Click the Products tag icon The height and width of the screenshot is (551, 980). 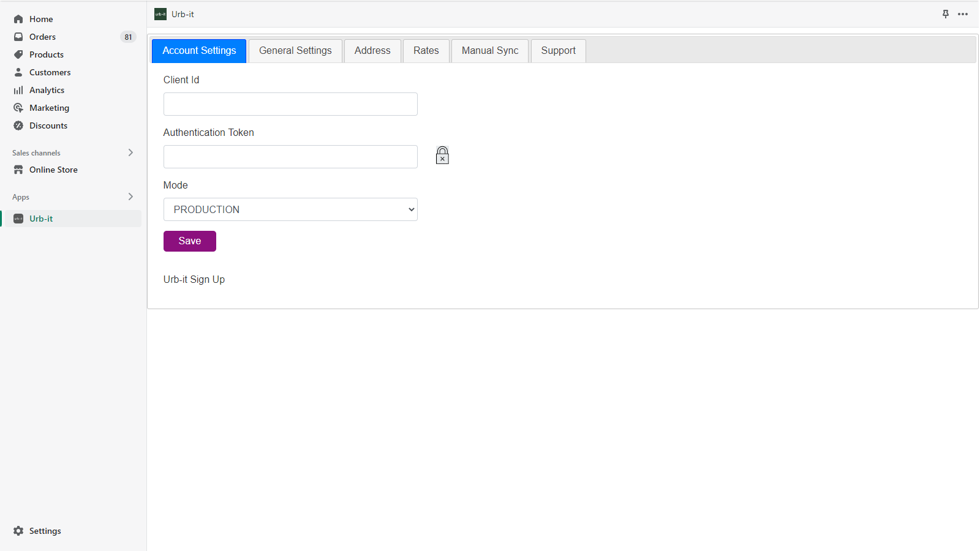click(18, 54)
